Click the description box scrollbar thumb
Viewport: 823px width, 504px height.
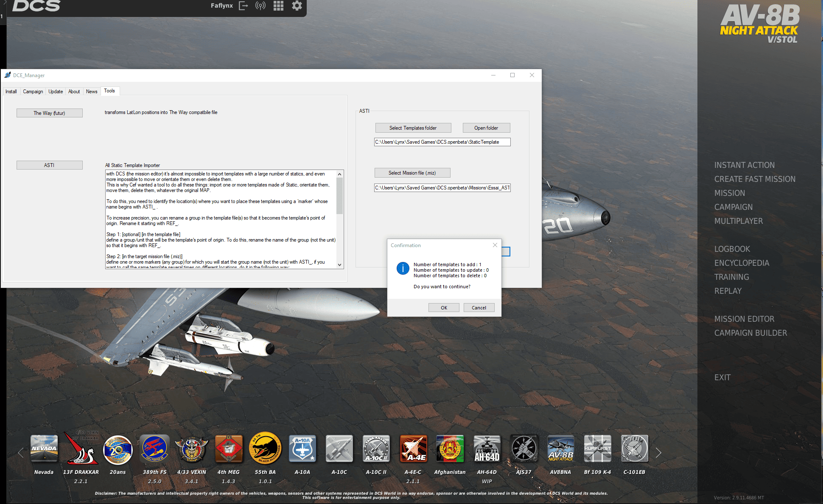[339, 196]
